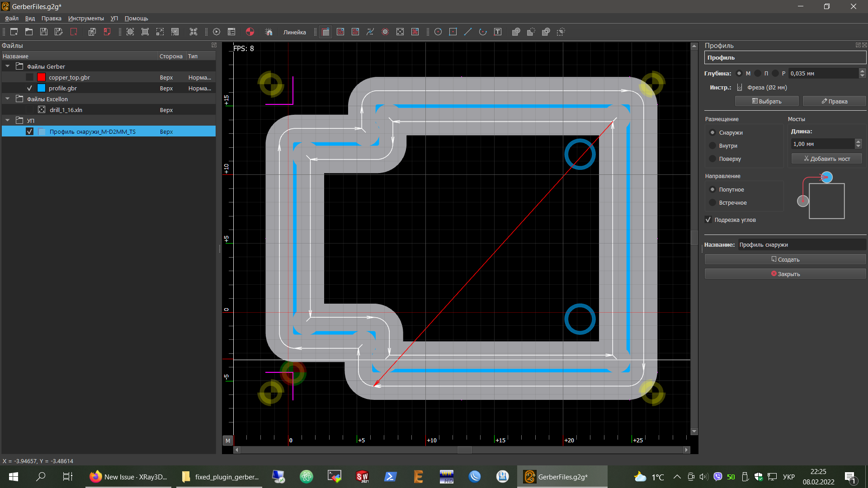
Task: Open the Ruler (Линейка) tool
Action: 294,32
